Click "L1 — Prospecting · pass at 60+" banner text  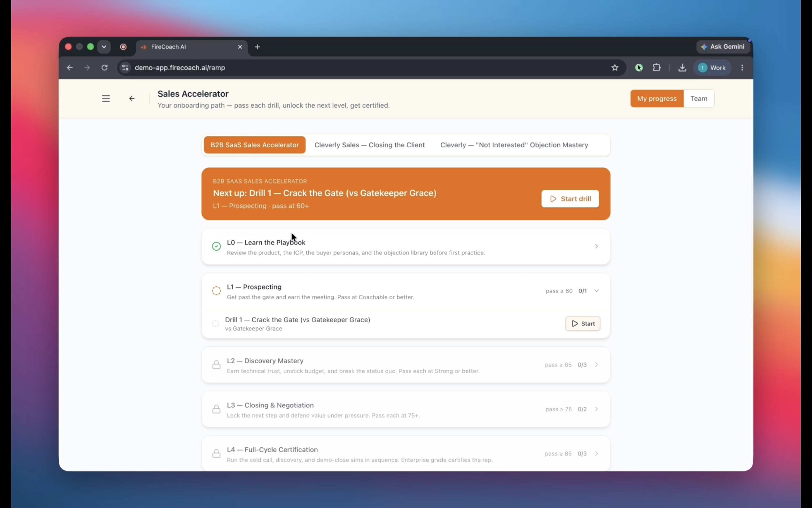[261, 206]
